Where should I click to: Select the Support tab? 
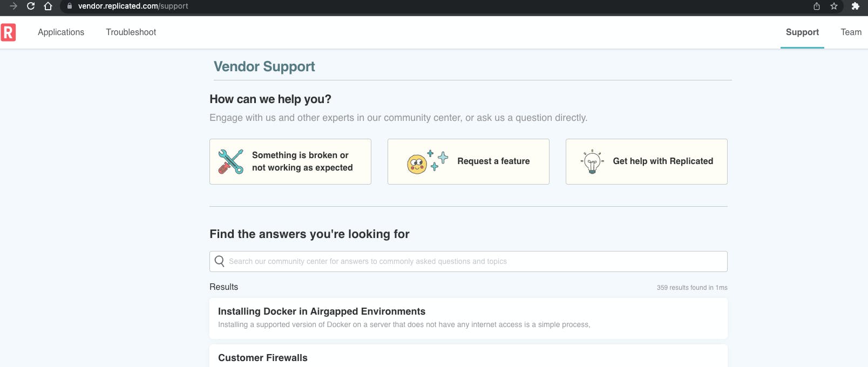[802, 32]
